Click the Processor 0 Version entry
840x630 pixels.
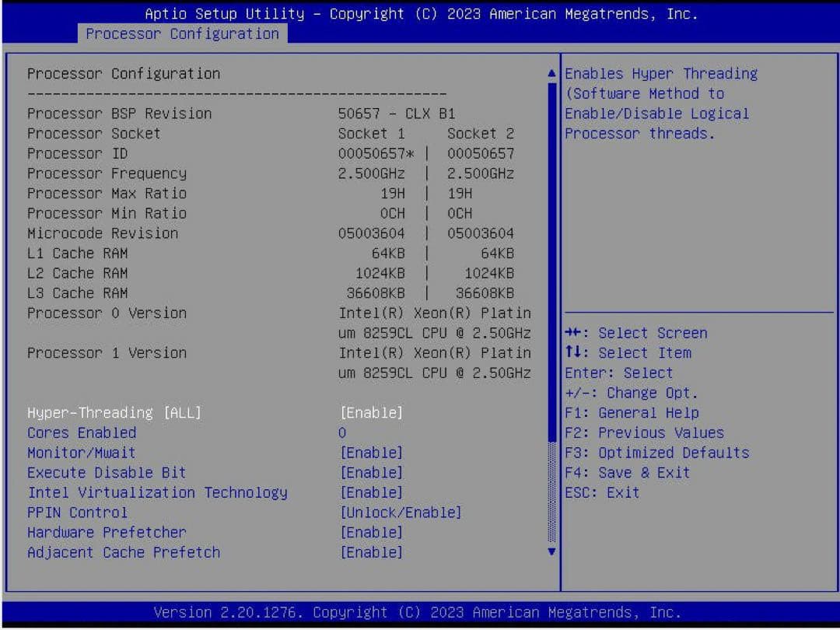[x=107, y=313]
